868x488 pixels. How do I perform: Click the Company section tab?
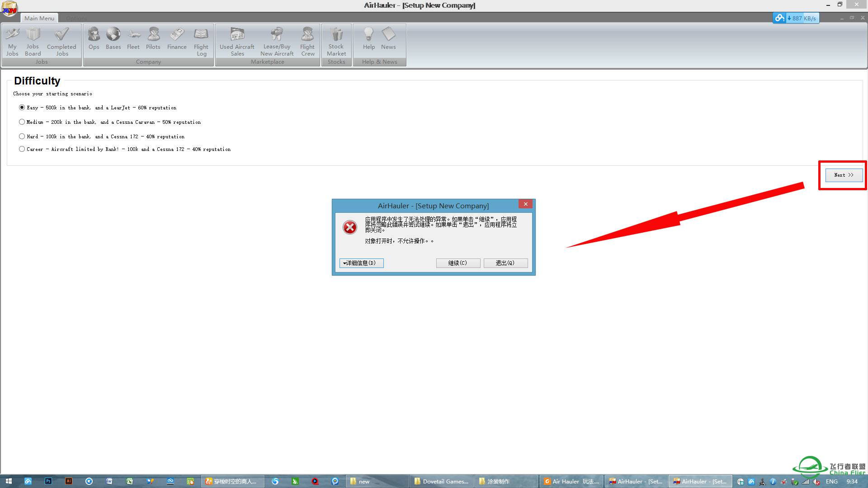point(147,61)
